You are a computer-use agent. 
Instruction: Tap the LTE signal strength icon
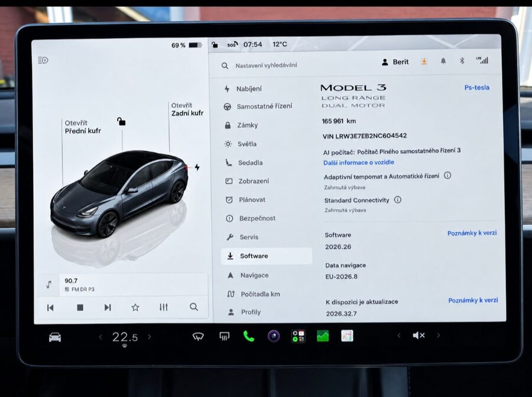pos(482,60)
